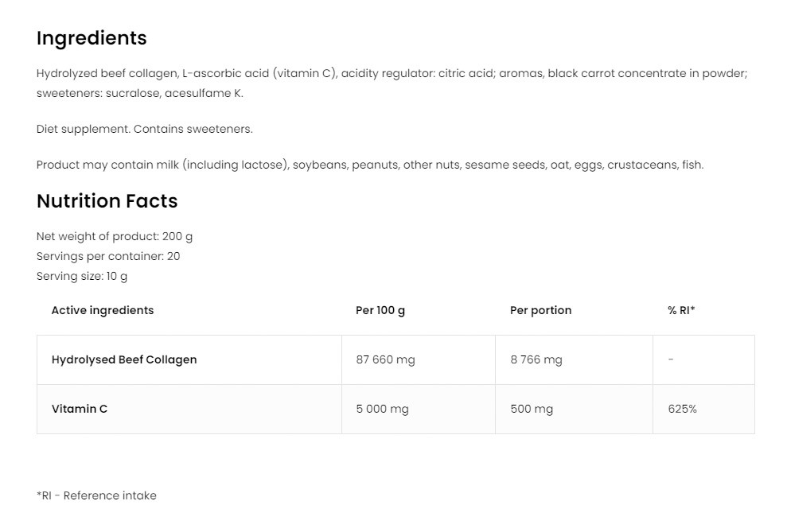
Task: Click the Nutrition Facts heading
Action: click(x=107, y=201)
